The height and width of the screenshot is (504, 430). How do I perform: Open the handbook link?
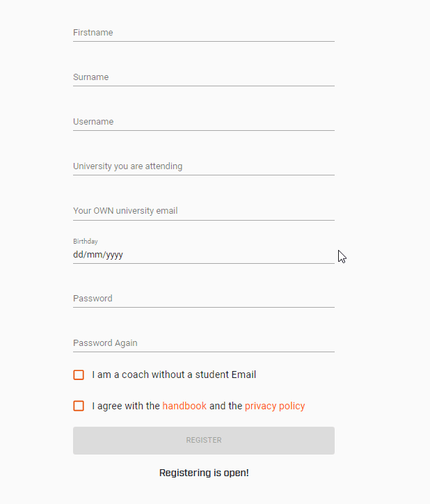click(x=184, y=406)
